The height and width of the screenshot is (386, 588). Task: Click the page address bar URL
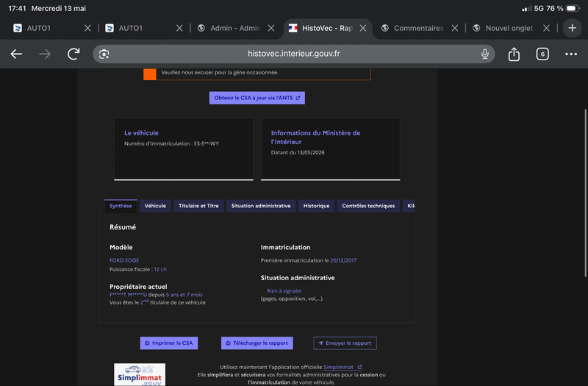[293, 54]
